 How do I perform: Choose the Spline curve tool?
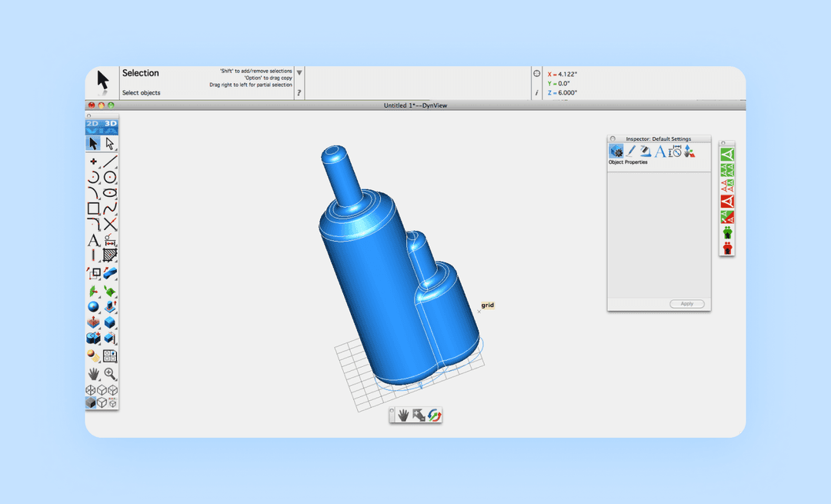tap(110, 209)
